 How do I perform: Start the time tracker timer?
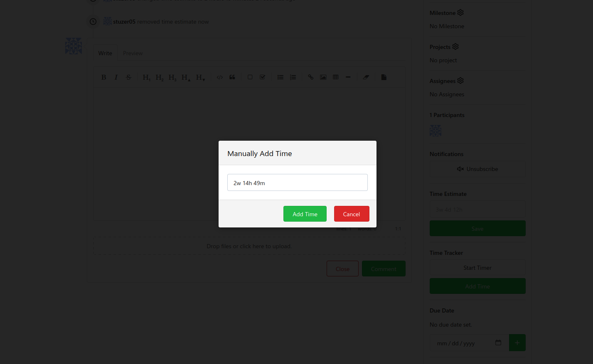(477, 268)
